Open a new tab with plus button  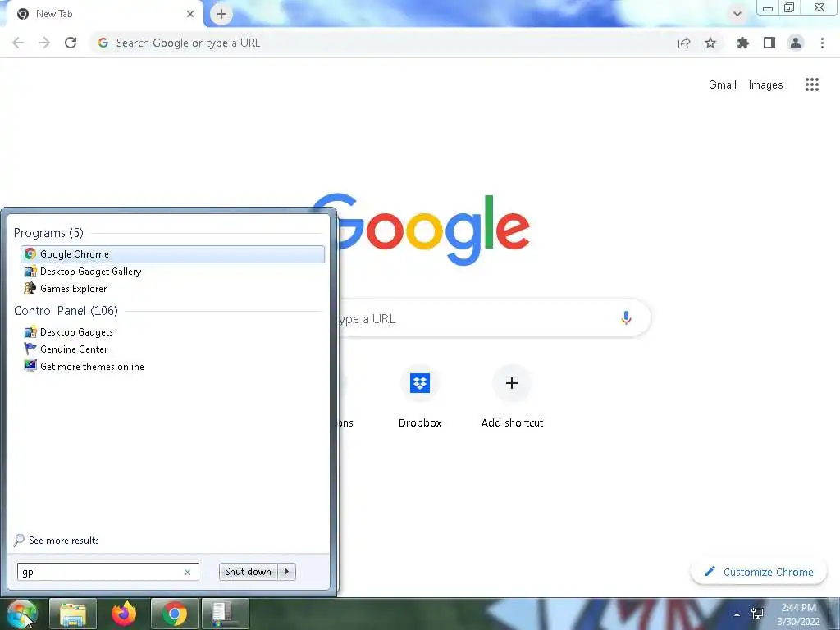(221, 14)
